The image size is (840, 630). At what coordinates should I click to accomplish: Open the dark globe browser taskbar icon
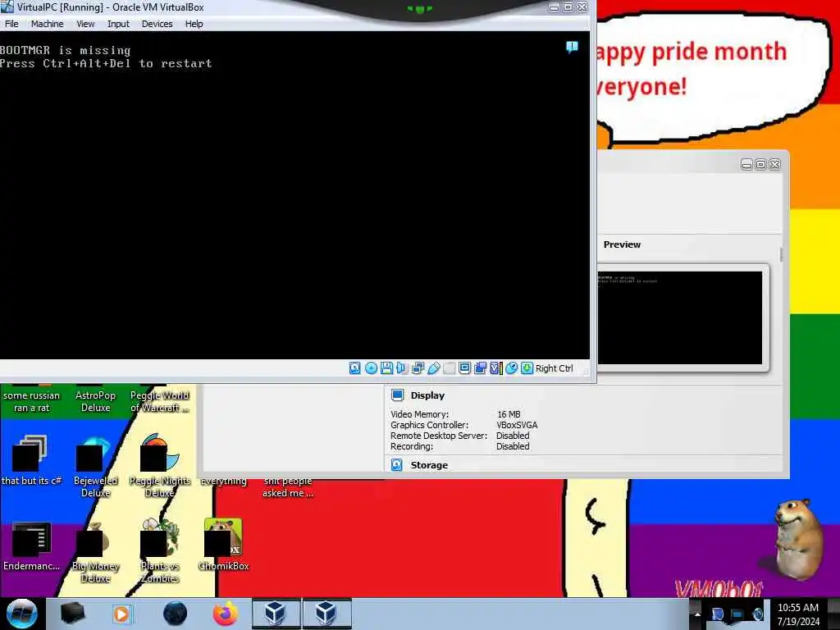(175, 614)
